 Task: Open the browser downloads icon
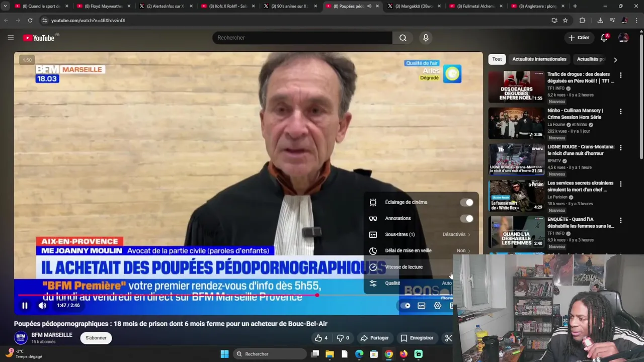(x=600, y=20)
